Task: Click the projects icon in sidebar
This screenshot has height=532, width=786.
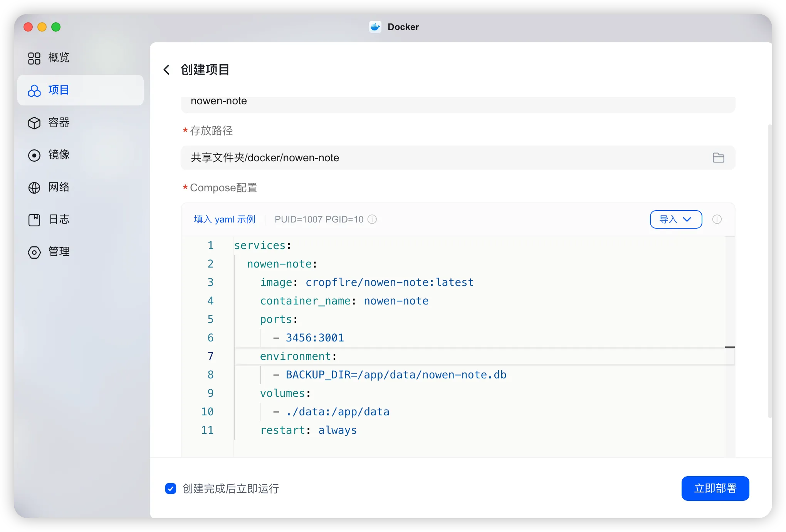Action: point(34,90)
